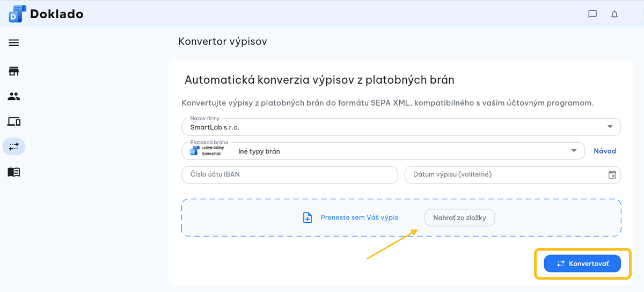Image resolution: width=644 pixels, height=292 pixels.
Task: Select the Iné typy brán value
Action: 259,151
